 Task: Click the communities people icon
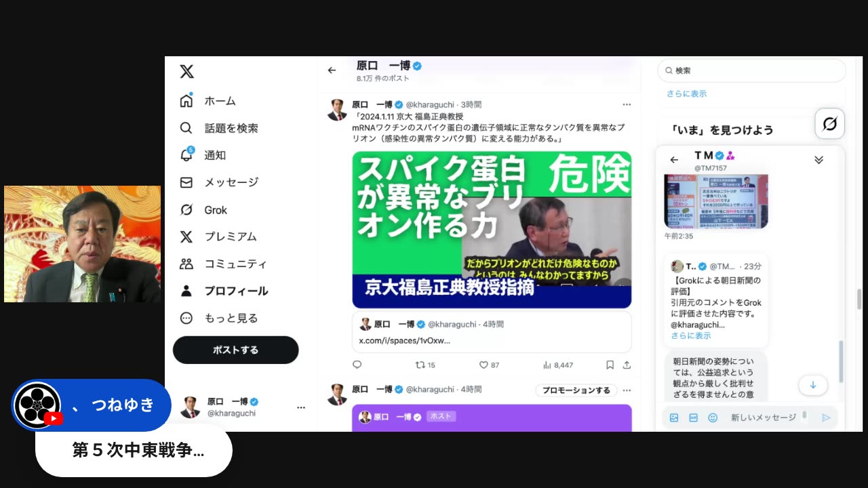186,264
